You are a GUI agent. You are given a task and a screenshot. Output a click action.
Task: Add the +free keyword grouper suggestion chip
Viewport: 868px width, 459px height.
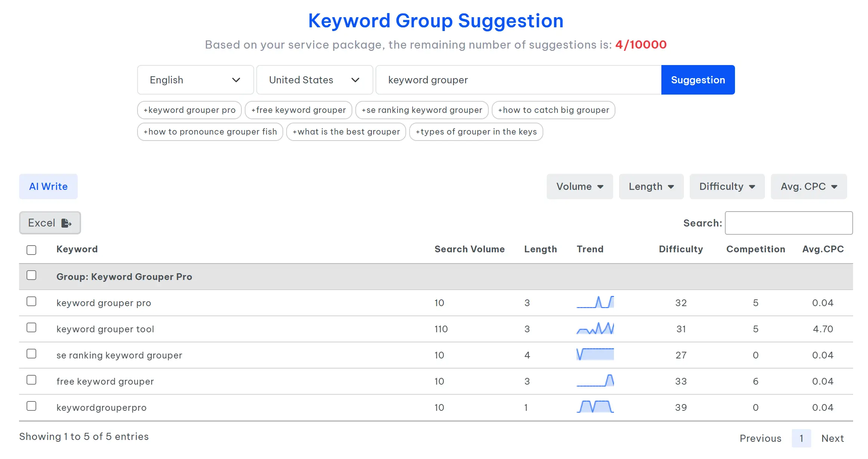tap(299, 110)
